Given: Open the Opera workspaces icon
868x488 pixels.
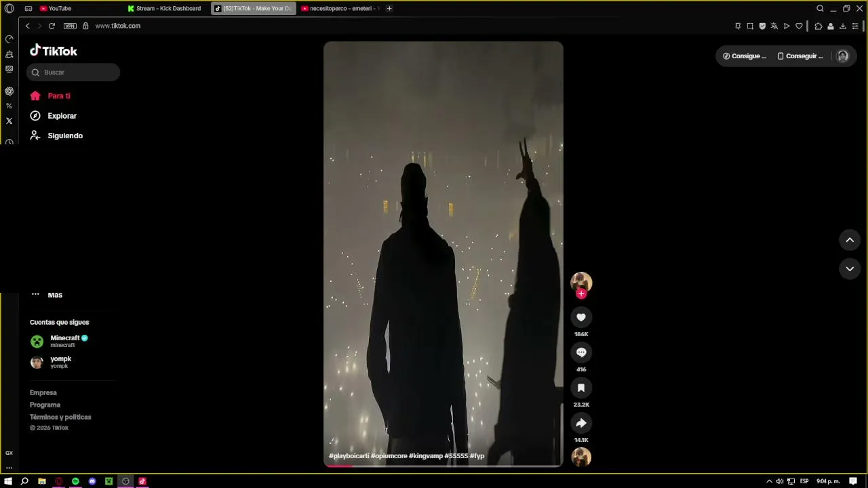Looking at the screenshot, I should tap(28, 9).
